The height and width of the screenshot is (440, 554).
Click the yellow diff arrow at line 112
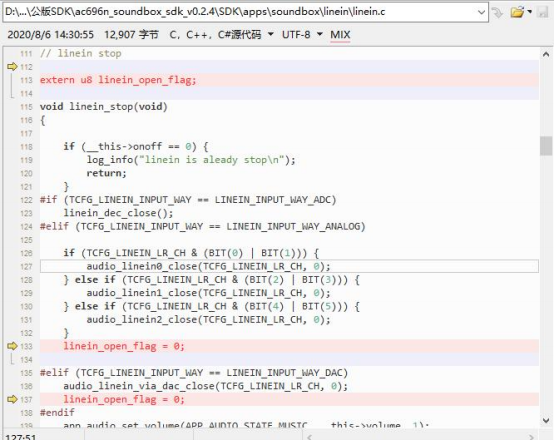[12, 66]
